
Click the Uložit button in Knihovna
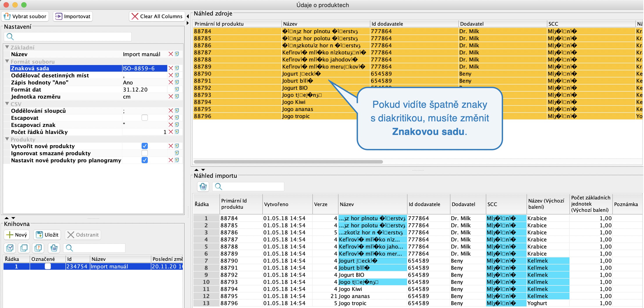(x=47, y=235)
